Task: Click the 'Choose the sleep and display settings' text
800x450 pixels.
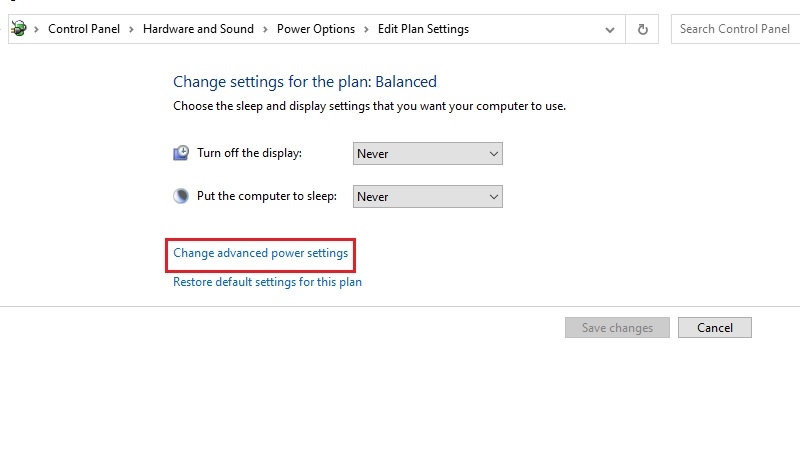Action: pos(369,106)
